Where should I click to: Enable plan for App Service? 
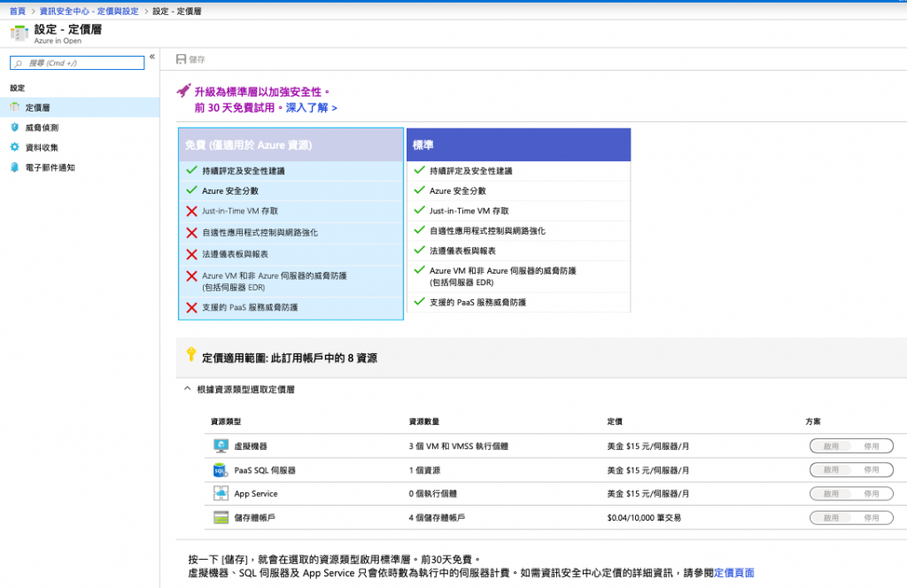pos(831,494)
